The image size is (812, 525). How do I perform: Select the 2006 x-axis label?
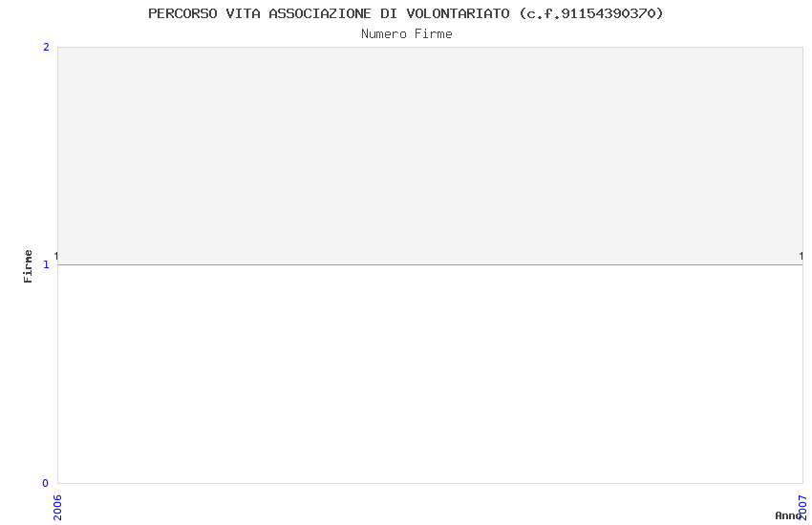pyautogui.click(x=57, y=508)
